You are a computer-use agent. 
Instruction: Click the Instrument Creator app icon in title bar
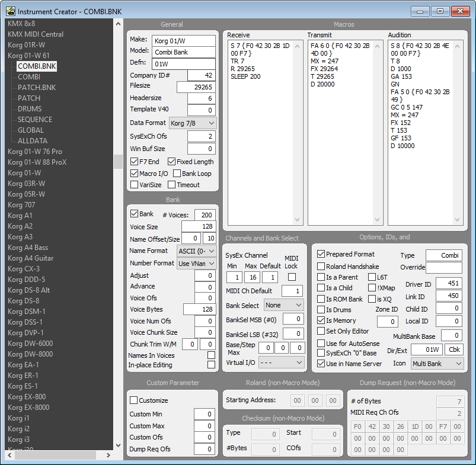pos(11,11)
